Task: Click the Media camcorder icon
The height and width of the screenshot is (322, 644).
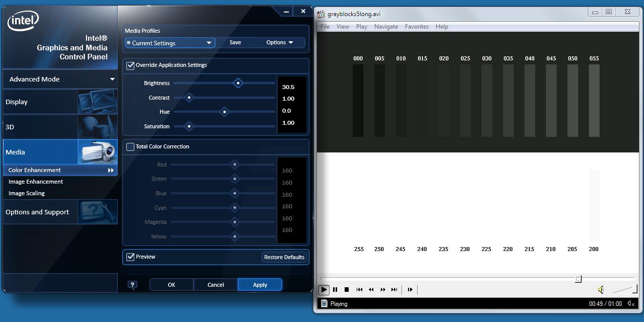Action: click(x=98, y=152)
